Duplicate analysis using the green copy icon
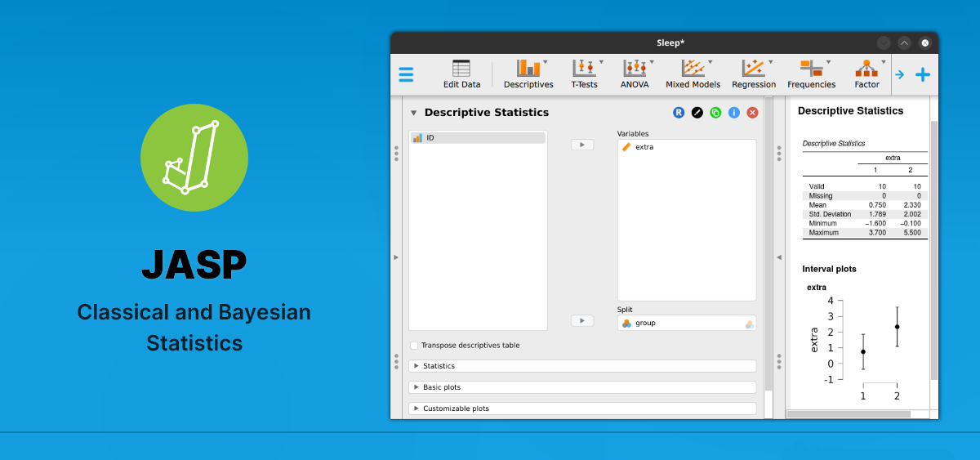Image resolution: width=980 pixels, height=460 pixels. 715,113
